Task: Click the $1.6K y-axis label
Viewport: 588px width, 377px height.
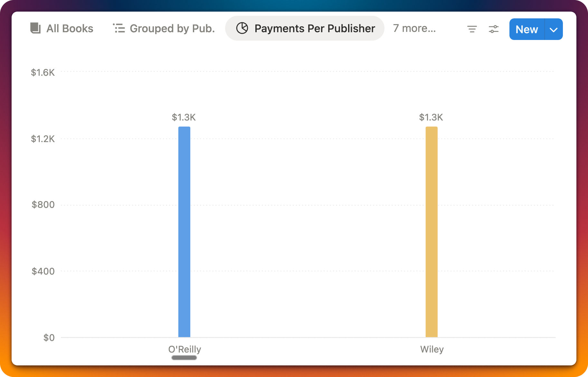Action: [43, 72]
